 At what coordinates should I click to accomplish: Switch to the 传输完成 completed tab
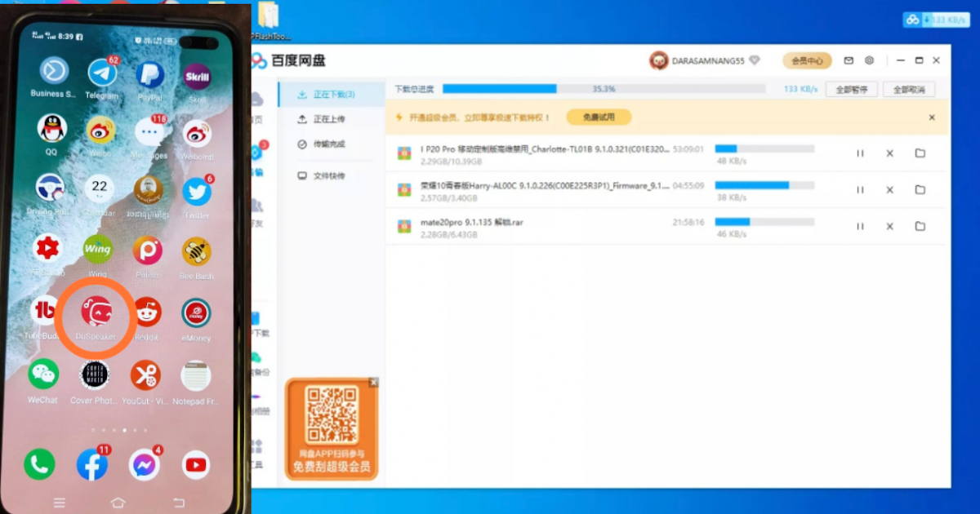[x=331, y=144]
